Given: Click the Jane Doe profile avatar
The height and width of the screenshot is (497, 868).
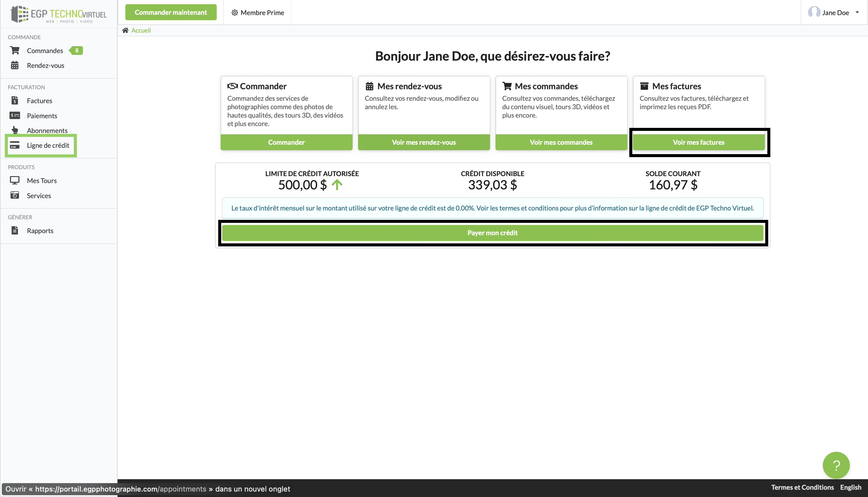Looking at the screenshot, I should [814, 12].
